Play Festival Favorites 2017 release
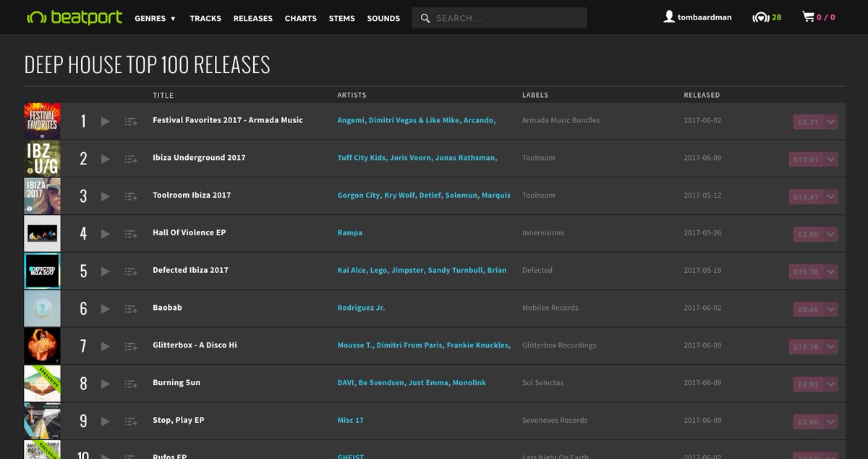Screen dimensions: 868x459 (x=106, y=122)
